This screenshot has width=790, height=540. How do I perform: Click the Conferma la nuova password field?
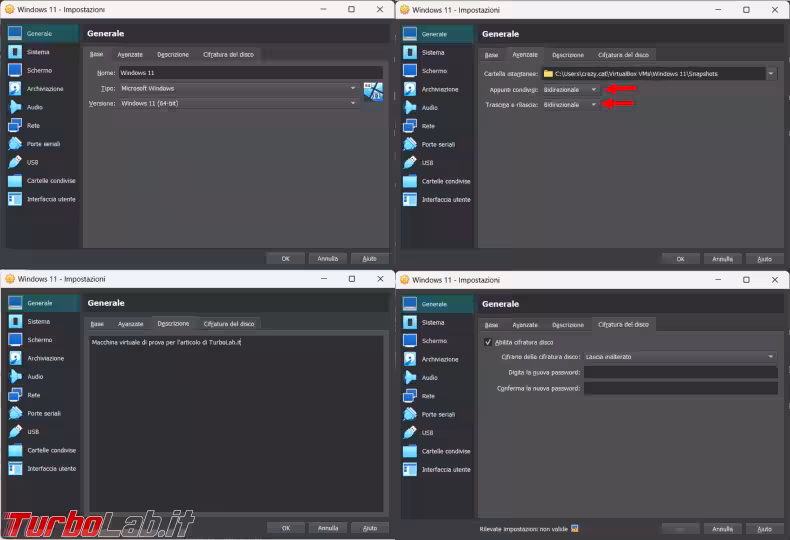[681, 388]
